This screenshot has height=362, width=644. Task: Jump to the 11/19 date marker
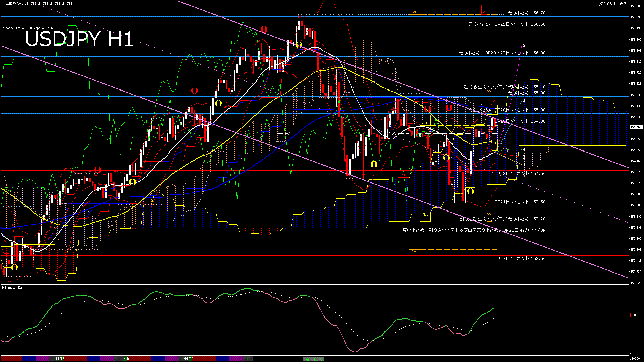coord(124,359)
